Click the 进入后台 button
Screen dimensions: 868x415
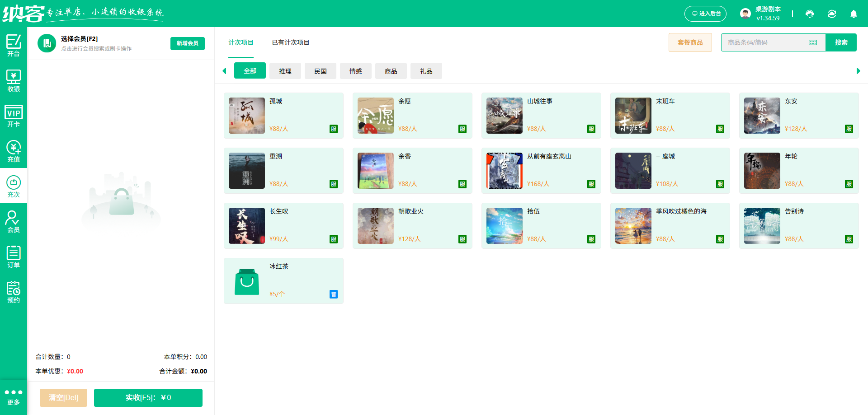coord(705,14)
